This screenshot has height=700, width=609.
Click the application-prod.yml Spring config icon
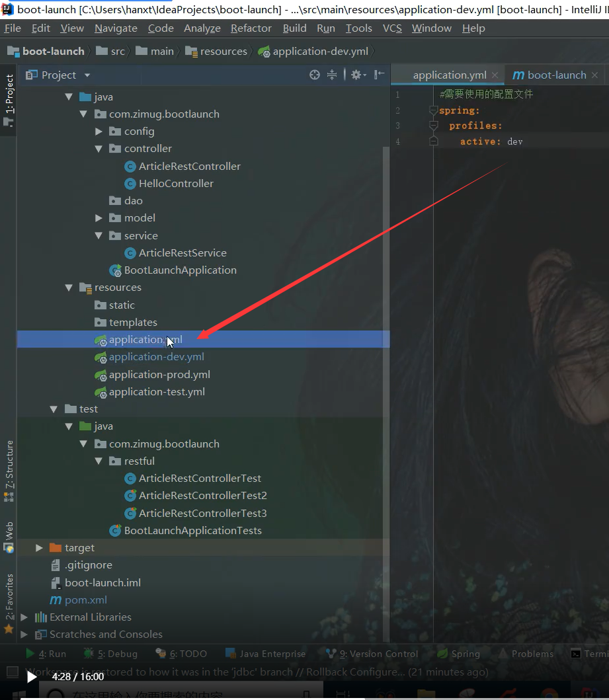click(101, 375)
